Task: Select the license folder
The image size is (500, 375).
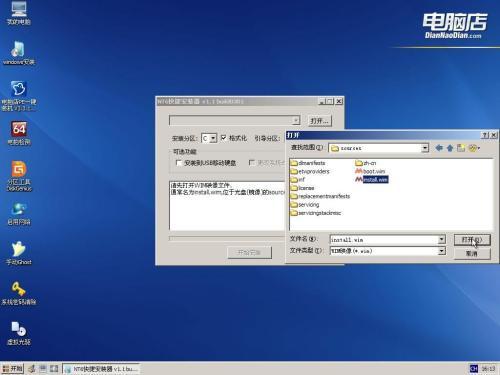Action: [302, 188]
